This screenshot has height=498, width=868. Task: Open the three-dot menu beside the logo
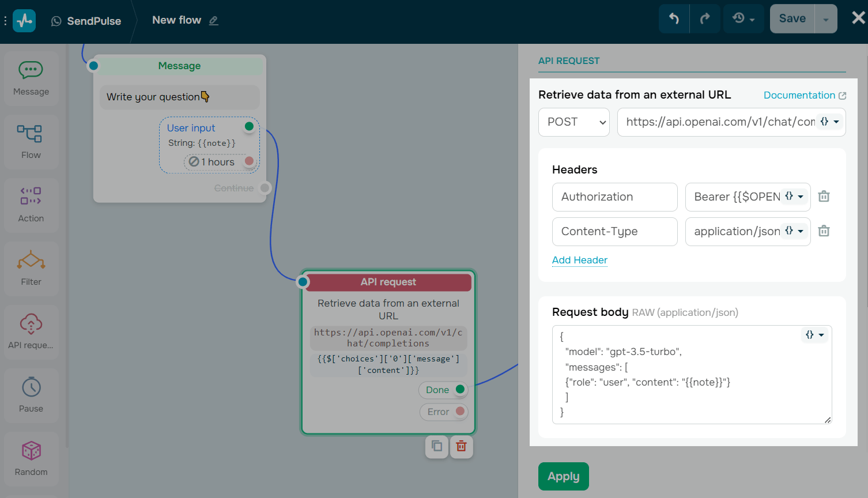[5, 20]
